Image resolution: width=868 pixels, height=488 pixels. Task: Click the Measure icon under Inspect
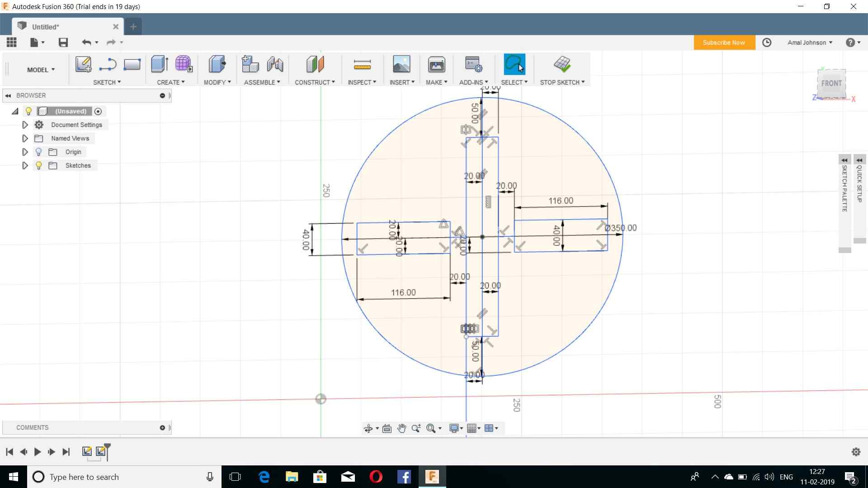362,65
